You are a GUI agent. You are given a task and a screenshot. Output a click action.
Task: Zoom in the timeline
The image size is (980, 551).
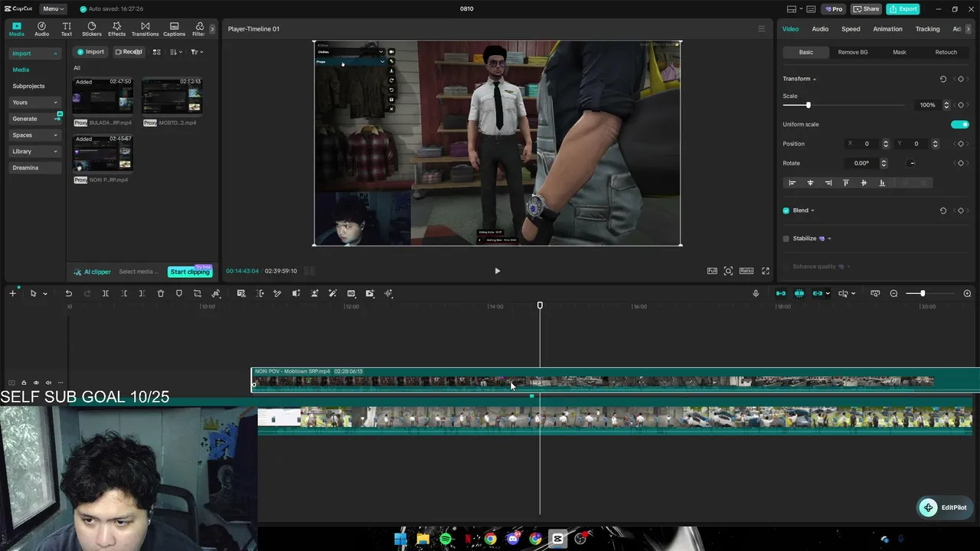[x=967, y=294]
